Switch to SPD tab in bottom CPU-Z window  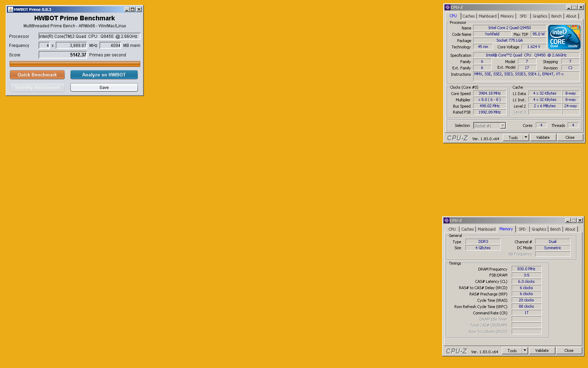pyautogui.click(x=522, y=229)
